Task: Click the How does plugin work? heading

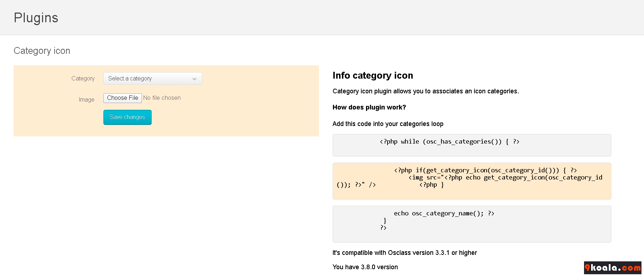Action: point(369,107)
